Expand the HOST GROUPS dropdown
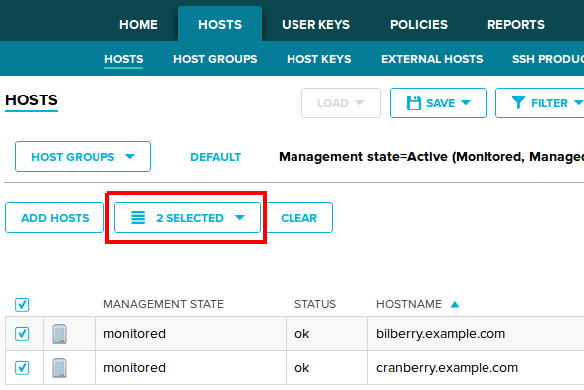 point(83,156)
